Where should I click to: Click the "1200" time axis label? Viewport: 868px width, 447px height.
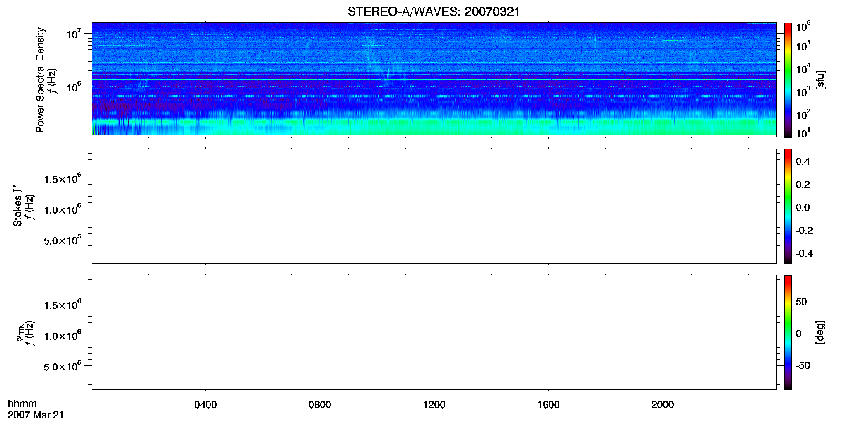click(434, 405)
